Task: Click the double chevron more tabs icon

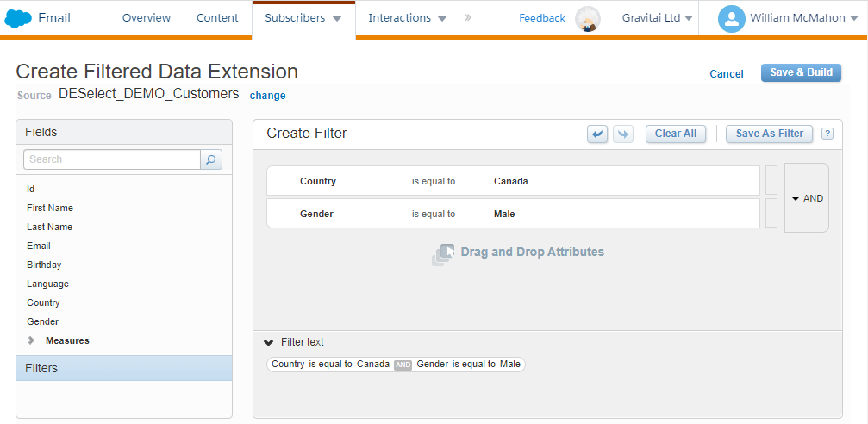Action: click(468, 17)
